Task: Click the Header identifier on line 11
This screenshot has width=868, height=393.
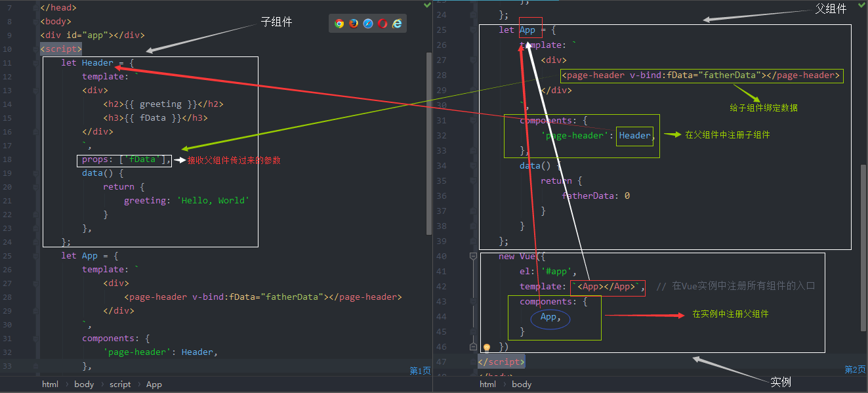Action: 98,63
